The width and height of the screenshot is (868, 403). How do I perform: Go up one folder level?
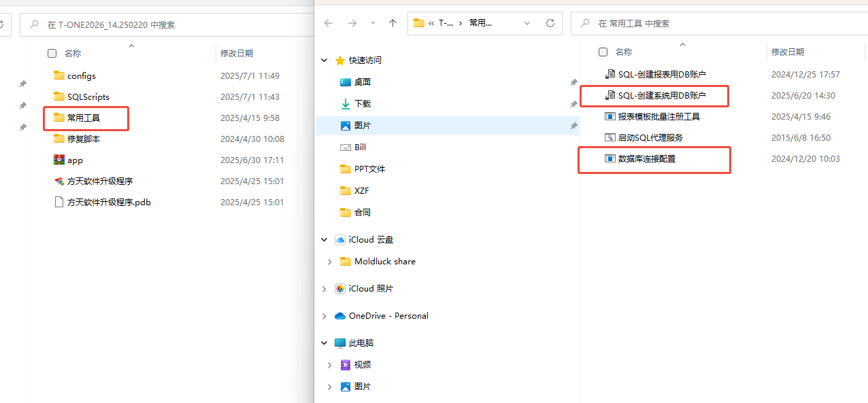(x=393, y=23)
